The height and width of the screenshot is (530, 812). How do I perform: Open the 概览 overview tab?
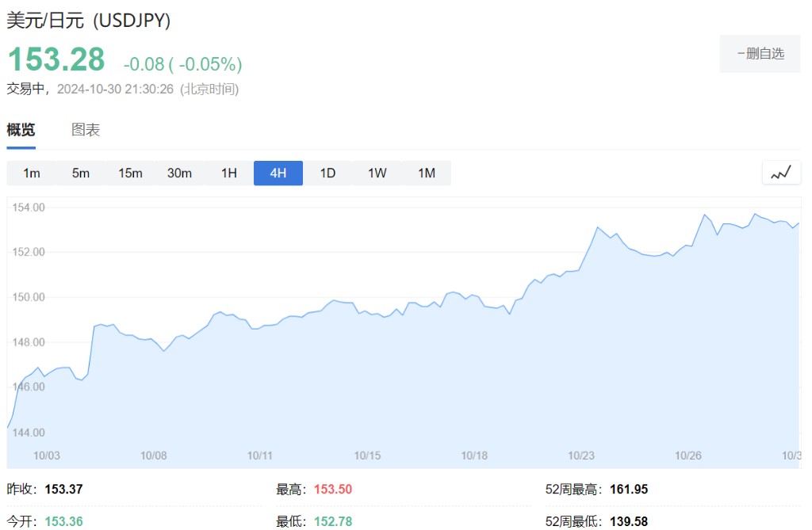click(21, 130)
